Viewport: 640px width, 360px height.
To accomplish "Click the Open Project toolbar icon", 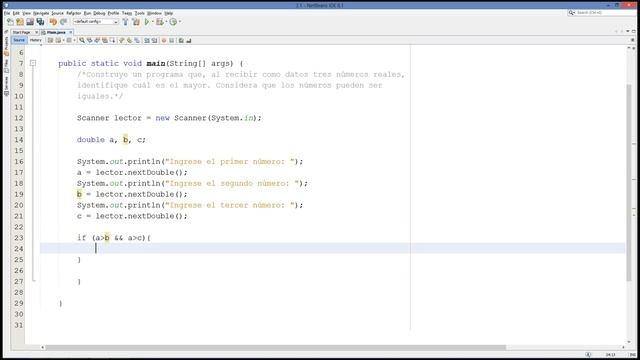I will click(x=30, y=22).
